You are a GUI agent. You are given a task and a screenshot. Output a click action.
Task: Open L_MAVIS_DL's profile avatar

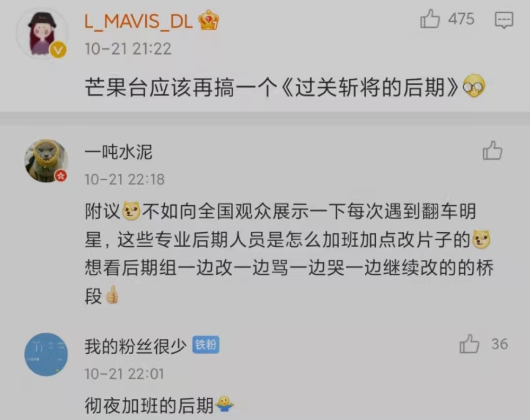point(42,34)
